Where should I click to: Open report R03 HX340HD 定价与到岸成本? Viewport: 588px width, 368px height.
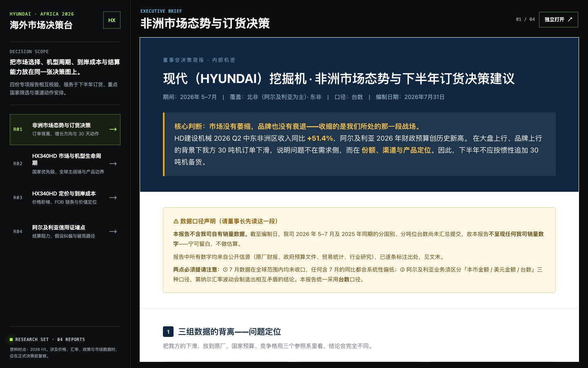65,197
